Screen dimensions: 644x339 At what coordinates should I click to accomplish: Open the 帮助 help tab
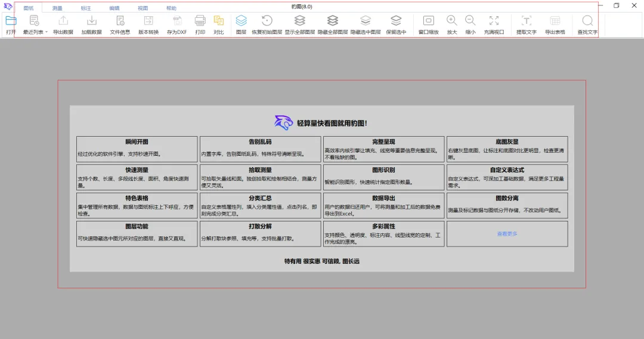[171, 8]
